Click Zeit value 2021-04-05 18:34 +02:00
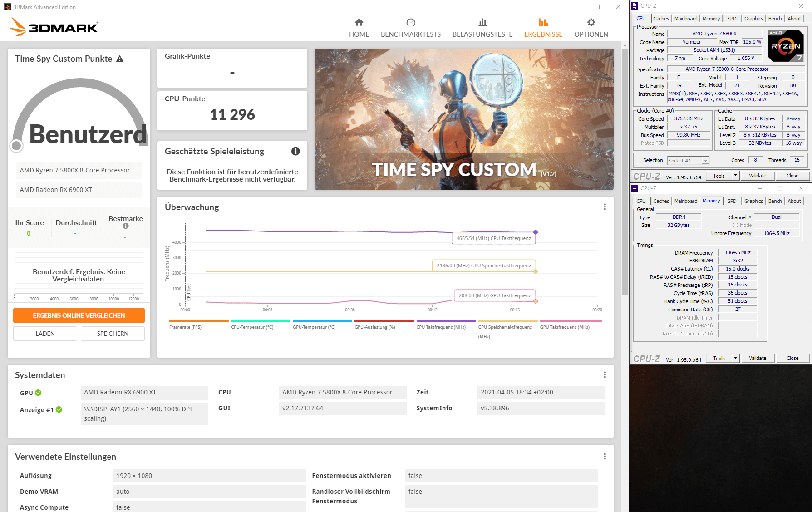The height and width of the screenshot is (512, 812). tap(541, 392)
